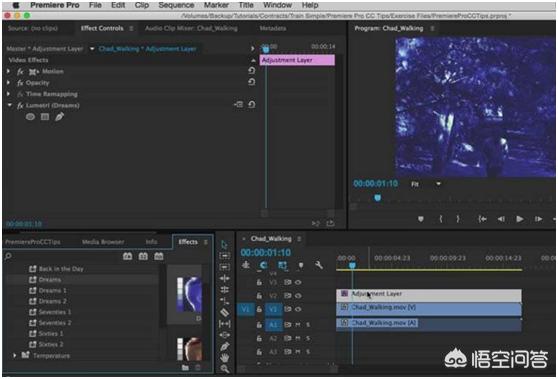The width and height of the screenshot is (558, 379).
Task: Toggle V2 track output eye
Action: pos(298,296)
